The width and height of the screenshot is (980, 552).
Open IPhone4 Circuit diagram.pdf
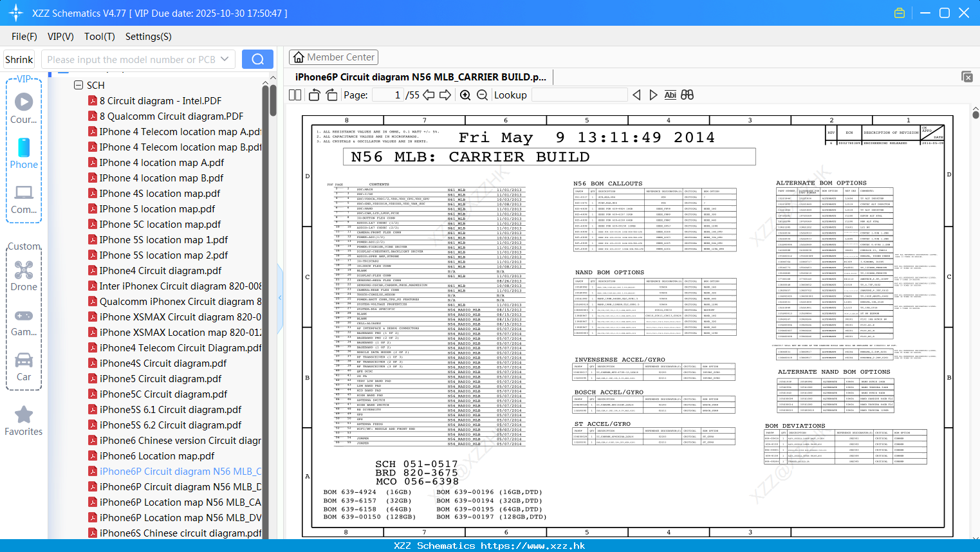click(x=160, y=270)
